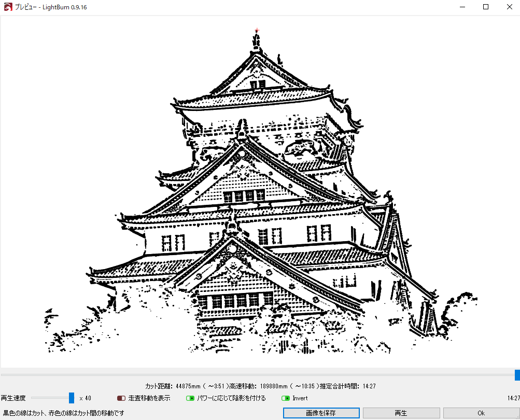The image size is (520, 420).
Task: Maximize the プレビュー window
Action: click(486, 7)
